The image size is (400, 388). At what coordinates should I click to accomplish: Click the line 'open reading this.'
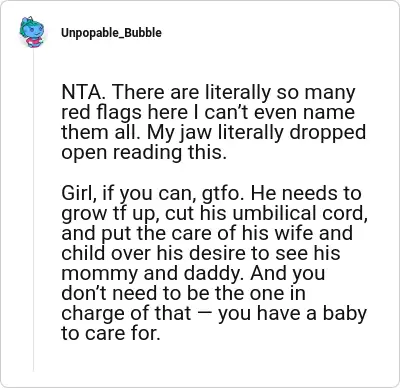(x=144, y=153)
